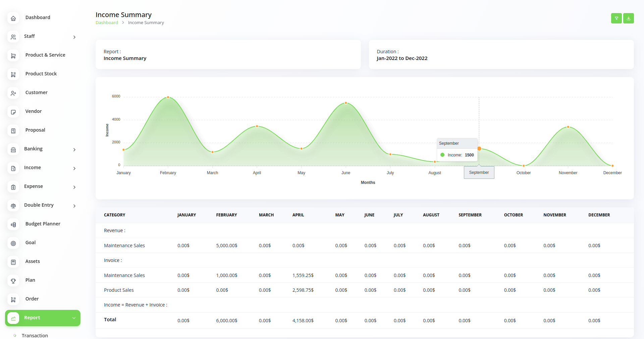Click the green filter icon button
This screenshot has height=339, width=644.
click(616, 18)
